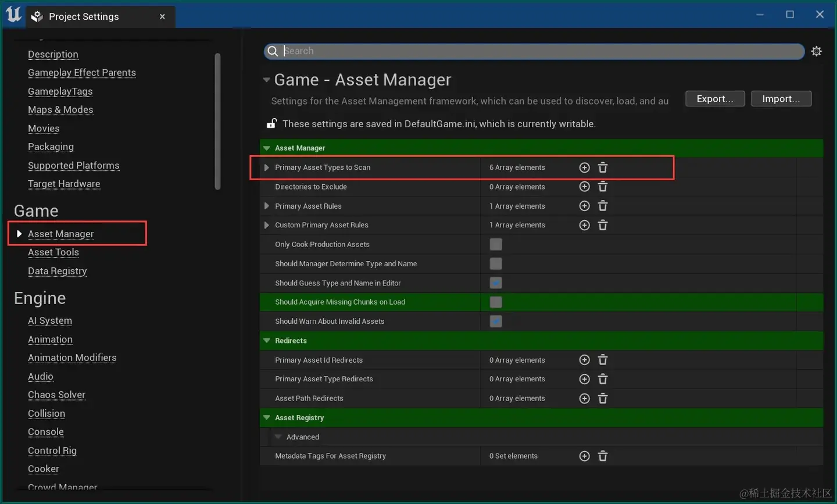Uncheck Should Warn About Invalid Assets
The width and height of the screenshot is (837, 504).
click(x=496, y=321)
